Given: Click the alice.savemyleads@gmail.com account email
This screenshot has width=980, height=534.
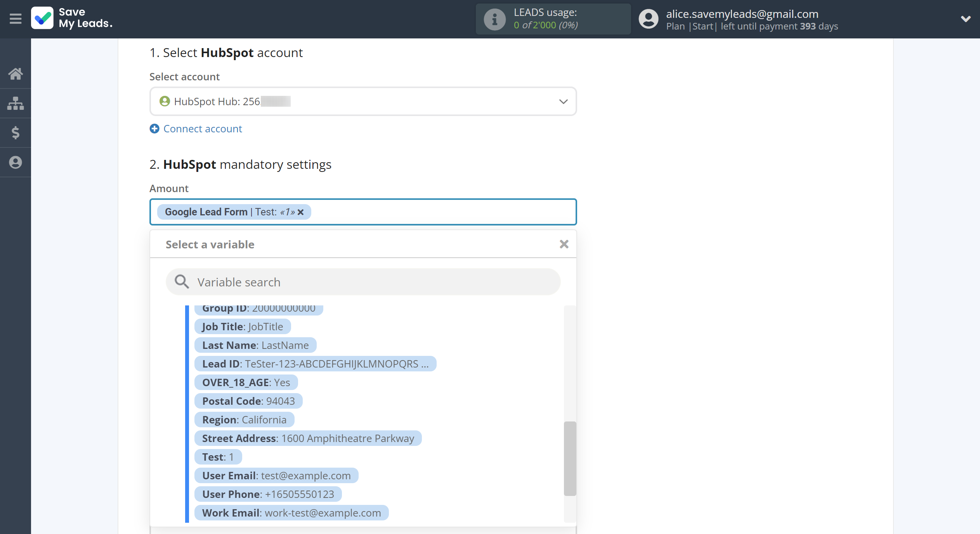Looking at the screenshot, I should pos(742,14).
